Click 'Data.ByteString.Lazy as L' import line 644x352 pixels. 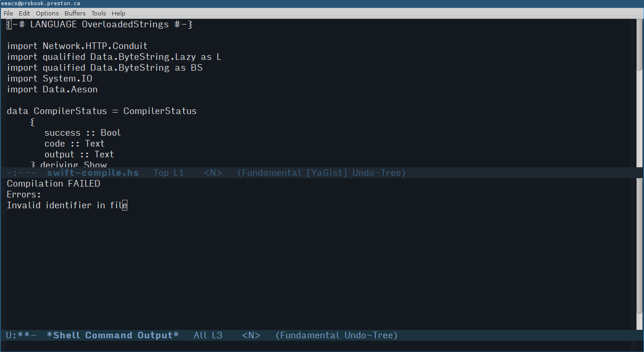coord(114,57)
